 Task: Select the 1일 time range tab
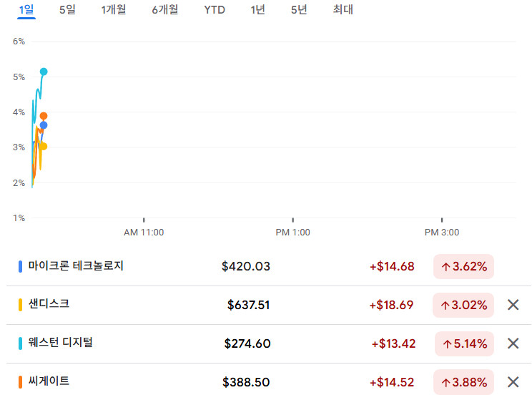tap(26, 10)
